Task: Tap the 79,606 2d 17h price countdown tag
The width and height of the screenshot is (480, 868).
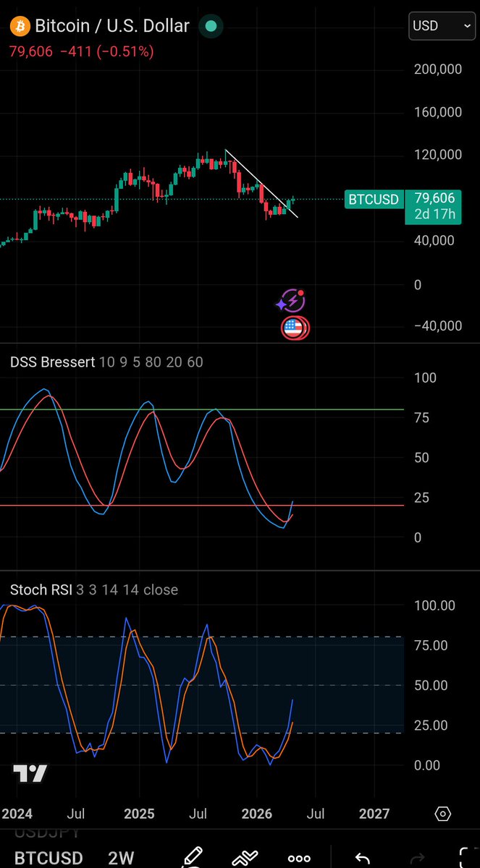Action: pos(434,206)
